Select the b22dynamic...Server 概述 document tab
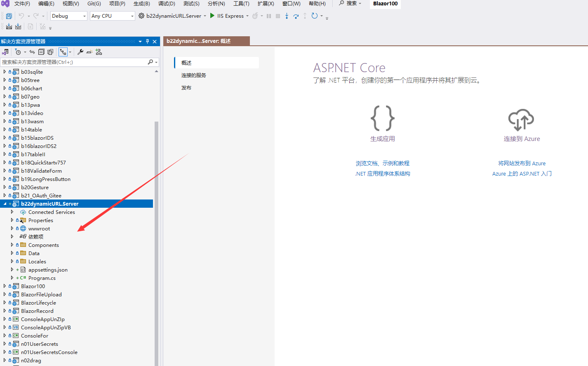 coord(206,41)
